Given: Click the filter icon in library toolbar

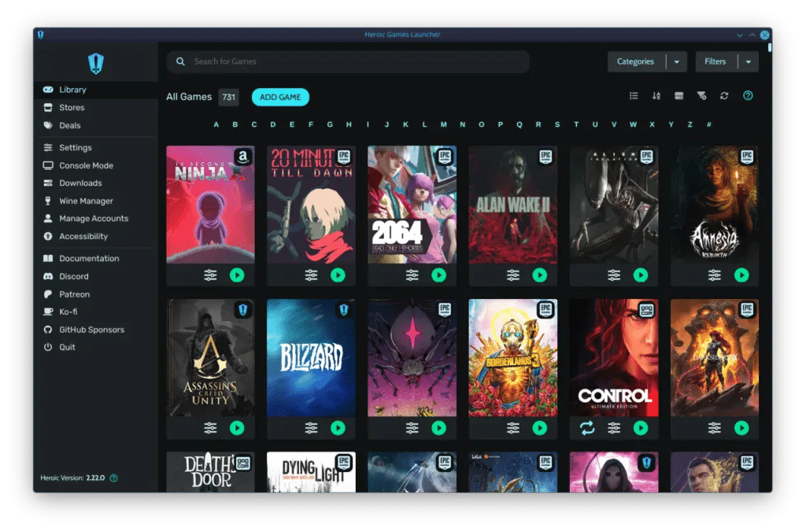Looking at the screenshot, I should tap(701, 96).
